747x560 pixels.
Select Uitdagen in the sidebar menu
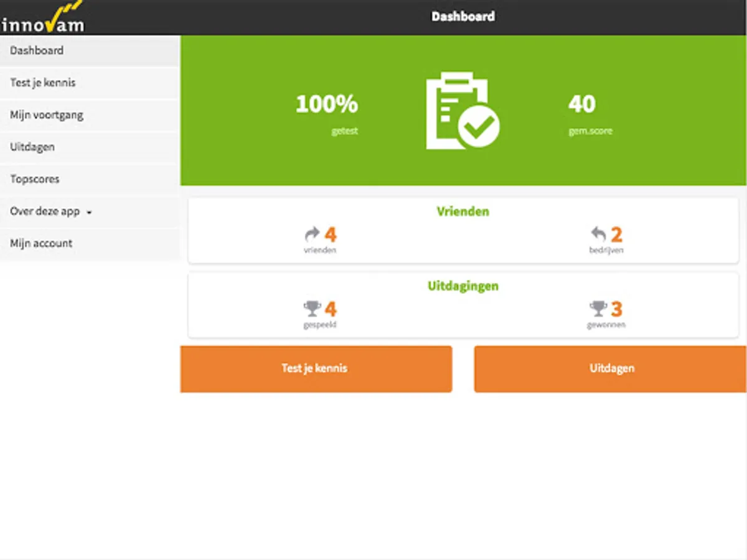coord(90,147)
